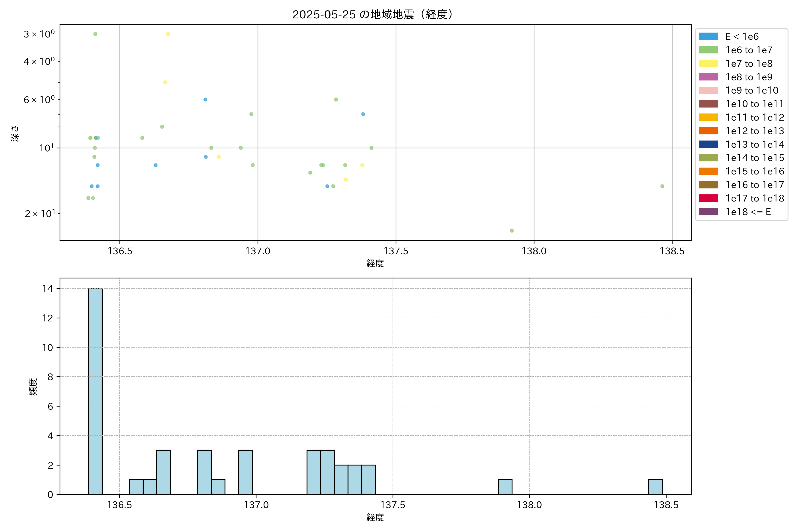Click the histogram bar near longitude 137.9
Viewport: 798px width, 532px height.
505,487
